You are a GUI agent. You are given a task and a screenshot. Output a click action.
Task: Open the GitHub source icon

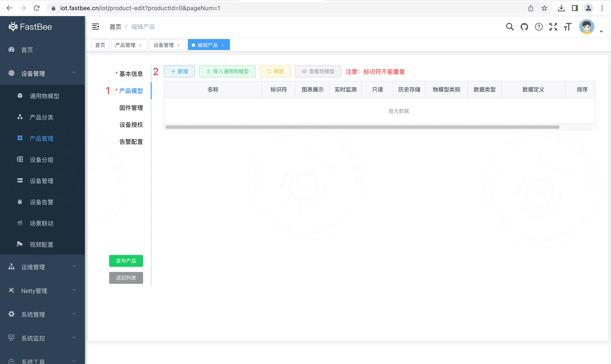click(x=524, y=27)
